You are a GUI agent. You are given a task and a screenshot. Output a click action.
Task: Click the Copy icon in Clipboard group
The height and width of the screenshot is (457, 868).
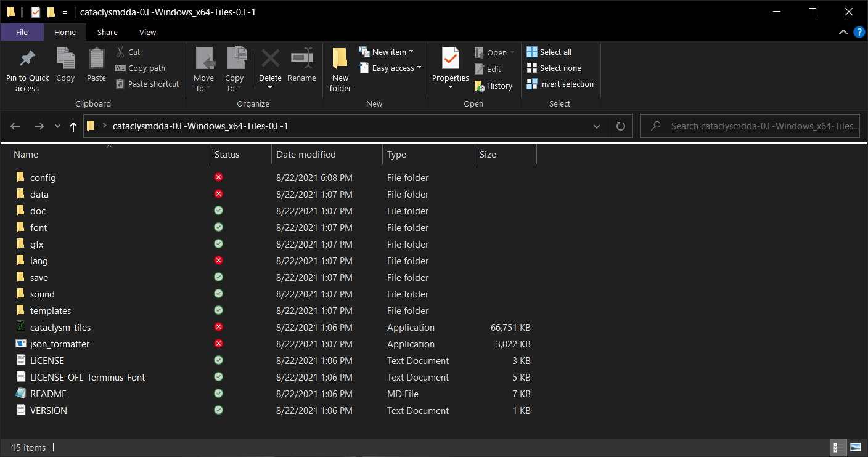click(65, 59)
